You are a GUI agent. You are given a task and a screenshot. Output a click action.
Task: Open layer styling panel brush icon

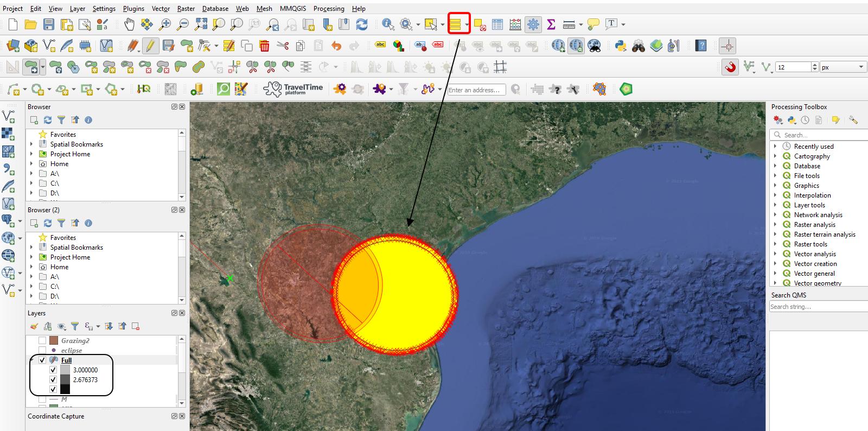(34, 326)
